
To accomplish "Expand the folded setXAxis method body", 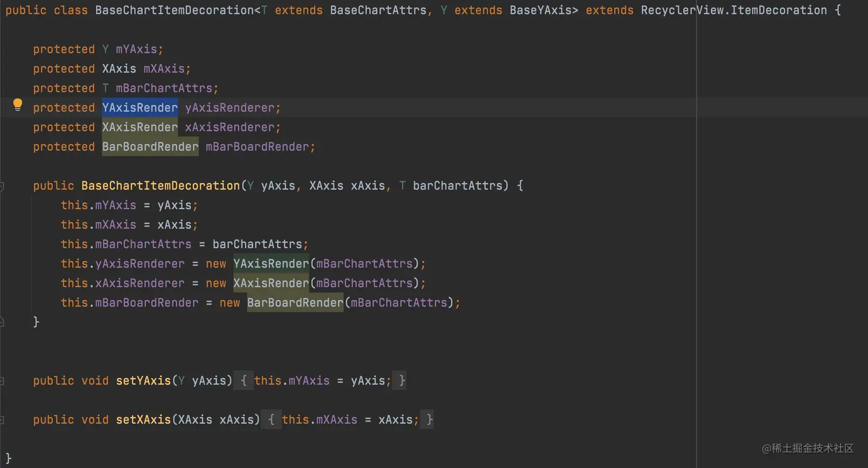I will pos(2,420).
